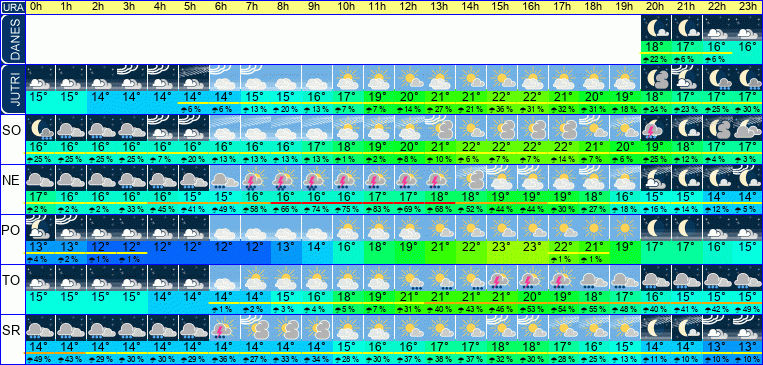
Task: Select the SO 20h moon lightning icon
Action: [x=656, y=128]
